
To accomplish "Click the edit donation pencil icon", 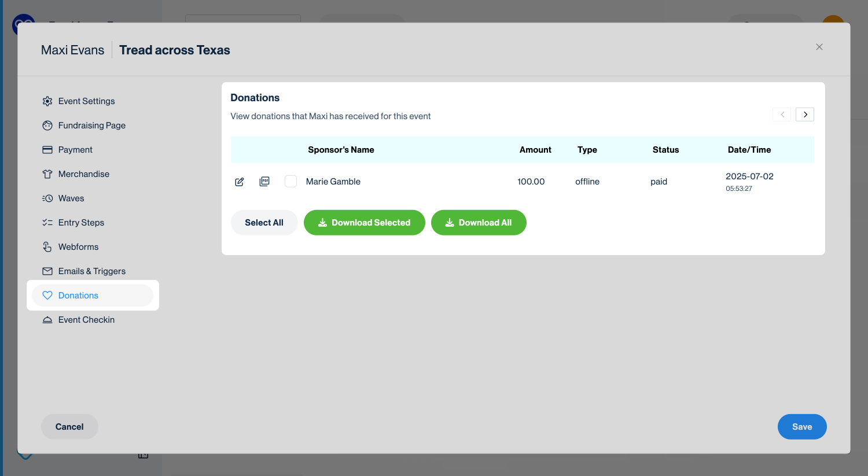I will (240, 182).
